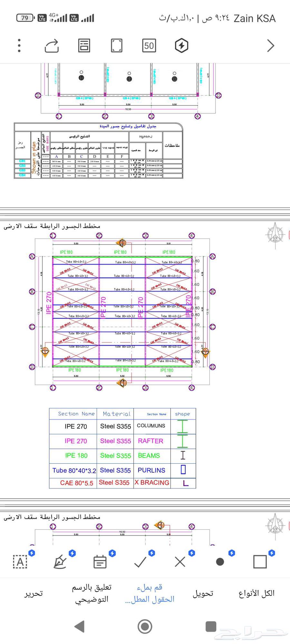Open the page layout view icon
Screen dimensions: 290x644
click(x=84, y=45)
